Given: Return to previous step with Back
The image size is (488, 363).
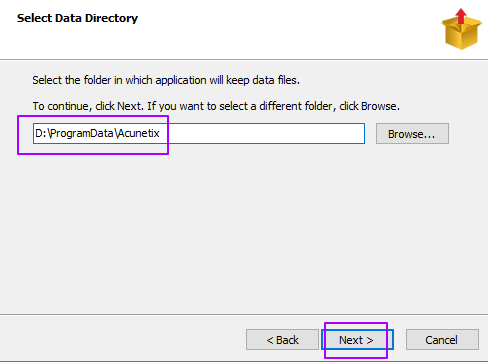Looking at the screenshot, I should pyautogui.click(x=282, y=340).
